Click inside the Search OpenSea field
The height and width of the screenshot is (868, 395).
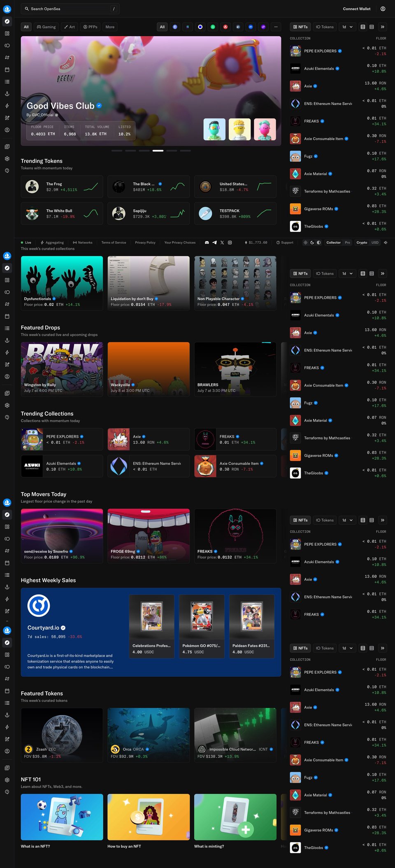(x=70, y=9)
